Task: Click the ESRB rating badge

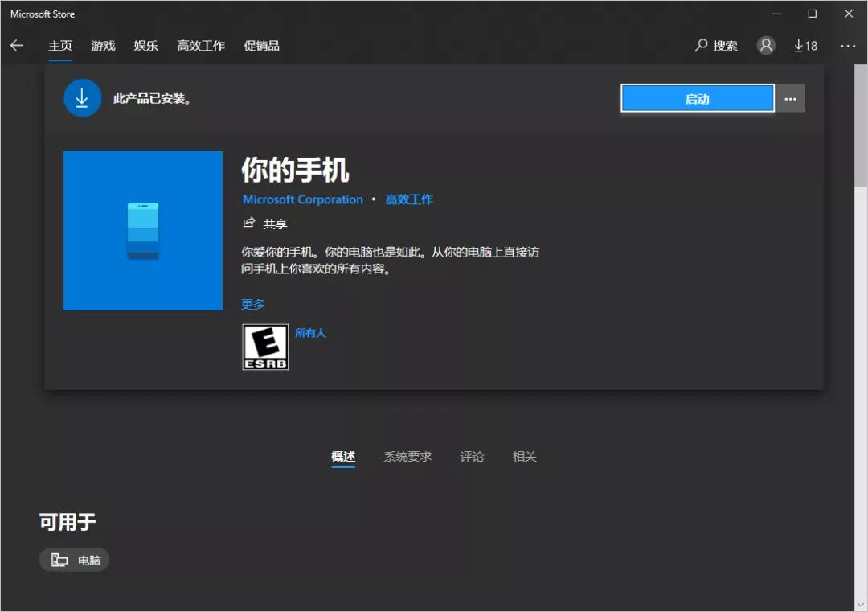Action: tap(264, 346)
